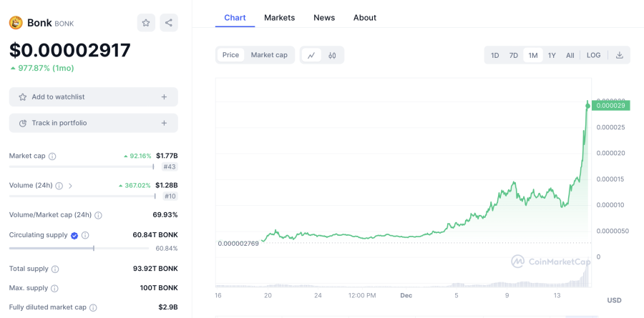Set chart range to All
The width and height of the screenshot is (644, 318).
570,56
